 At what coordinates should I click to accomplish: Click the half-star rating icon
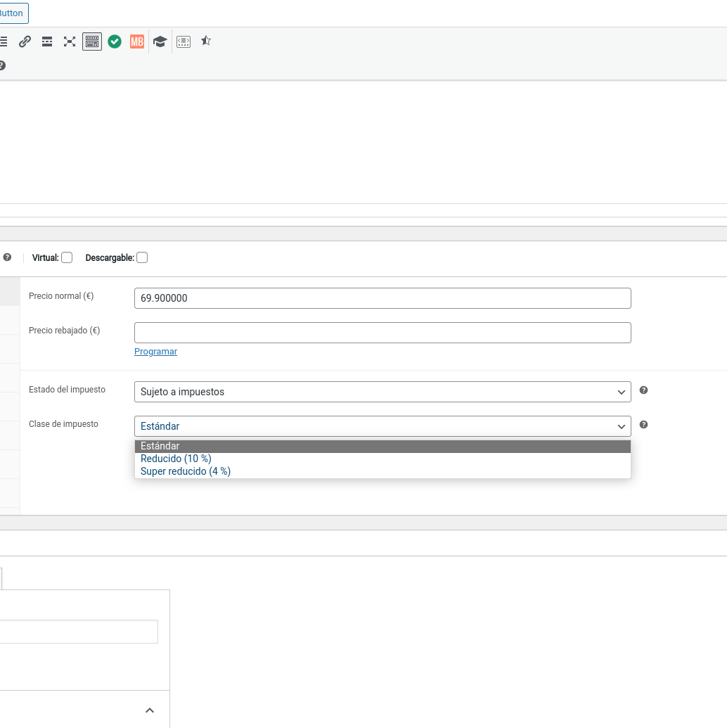[x=206, y=41]
